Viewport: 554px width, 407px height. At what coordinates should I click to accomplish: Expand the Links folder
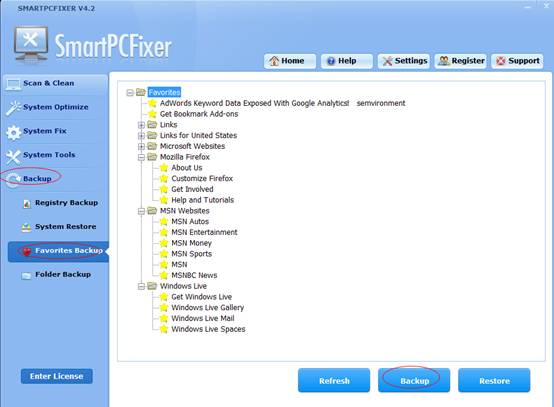(141, 125)
